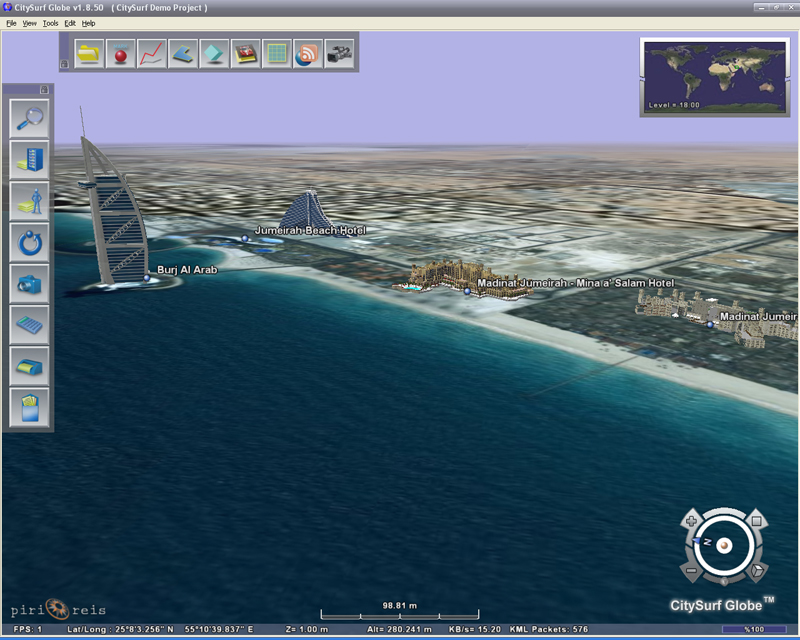The image size is (800, 640).
Task: Click the Jumeirah Beach Hotel placemark label
Action: [x=310, y=230]
